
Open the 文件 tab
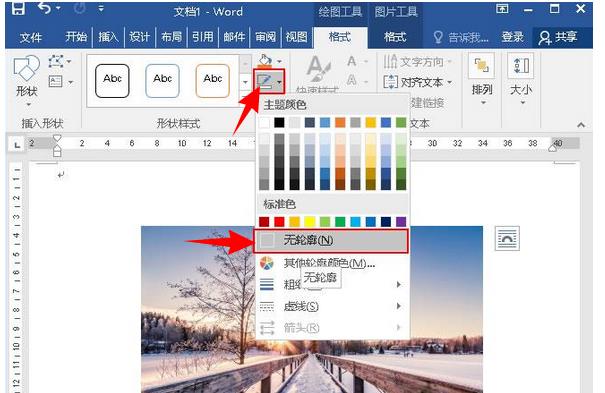[30, 37]
